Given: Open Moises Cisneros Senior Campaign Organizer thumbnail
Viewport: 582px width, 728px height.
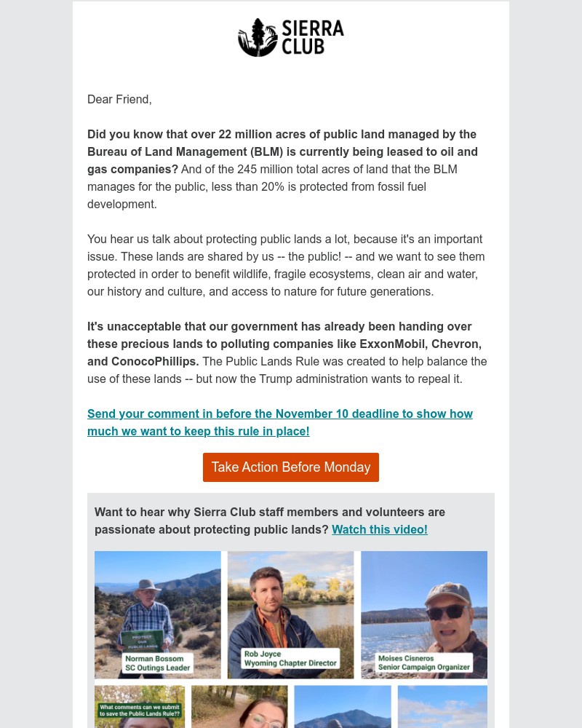Looking at the screenshot, I should (424, 614).
